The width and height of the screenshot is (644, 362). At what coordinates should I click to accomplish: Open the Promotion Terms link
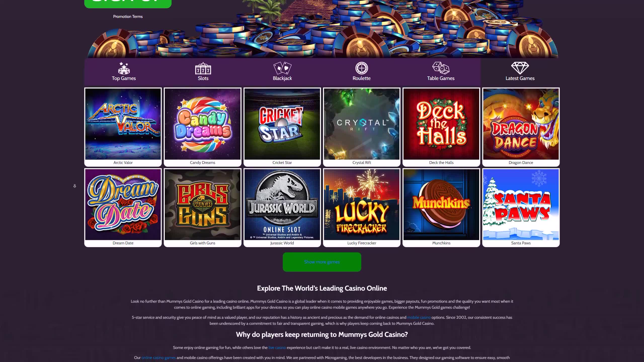128,17
